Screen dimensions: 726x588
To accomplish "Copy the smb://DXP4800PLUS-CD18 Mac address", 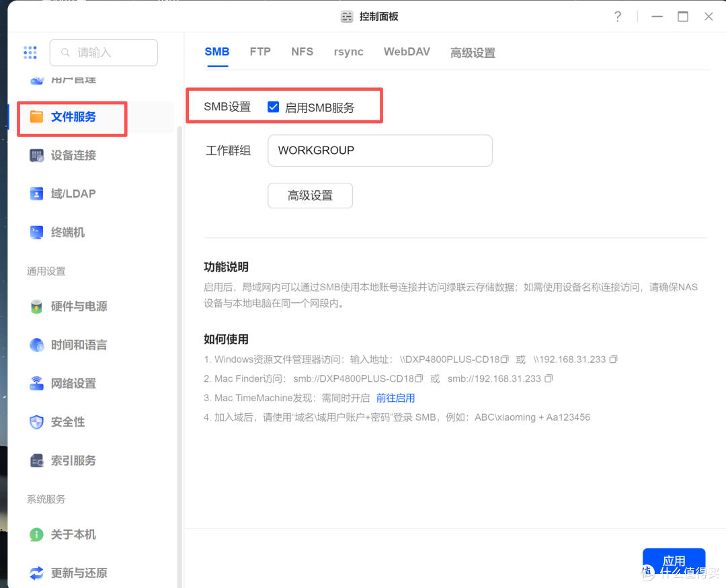I will click(x=419, y=378).
